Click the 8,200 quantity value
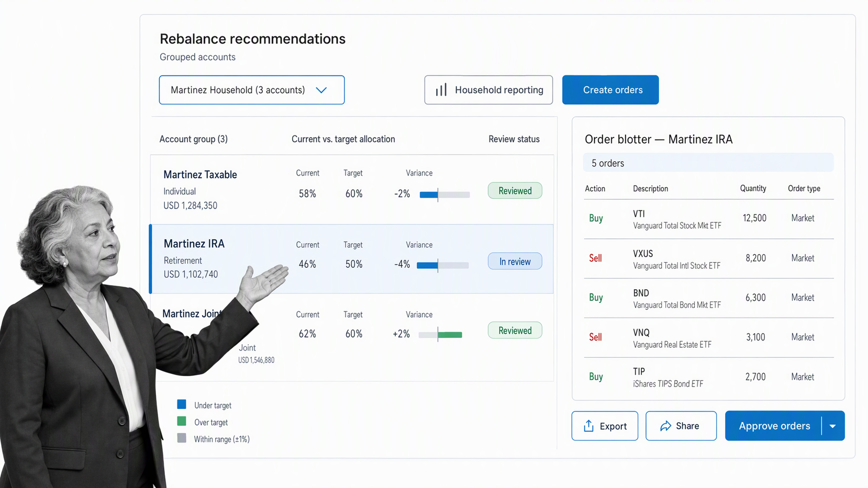Viewport: 868px width, 488px height. [755, 258]
